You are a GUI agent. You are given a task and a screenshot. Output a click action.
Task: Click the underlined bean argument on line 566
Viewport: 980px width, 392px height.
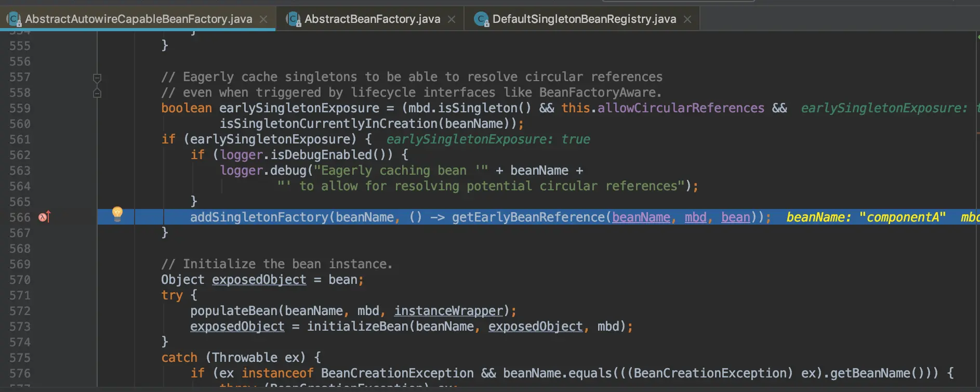click(736, 217)
